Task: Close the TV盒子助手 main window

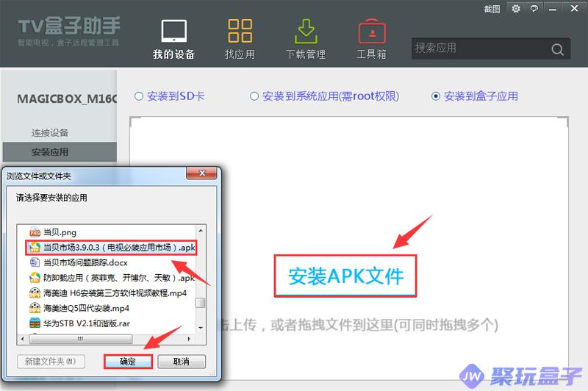Action: tap(574, 8)
